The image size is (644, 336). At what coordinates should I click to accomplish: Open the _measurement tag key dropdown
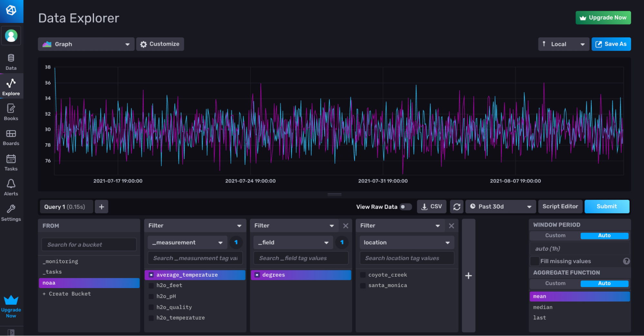point(188,242)
